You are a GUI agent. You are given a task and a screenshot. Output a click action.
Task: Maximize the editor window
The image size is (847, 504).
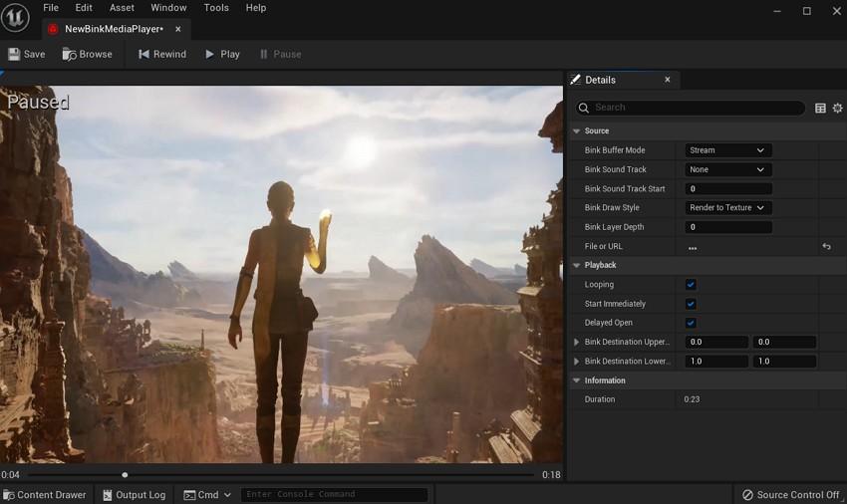coord(806,11)
